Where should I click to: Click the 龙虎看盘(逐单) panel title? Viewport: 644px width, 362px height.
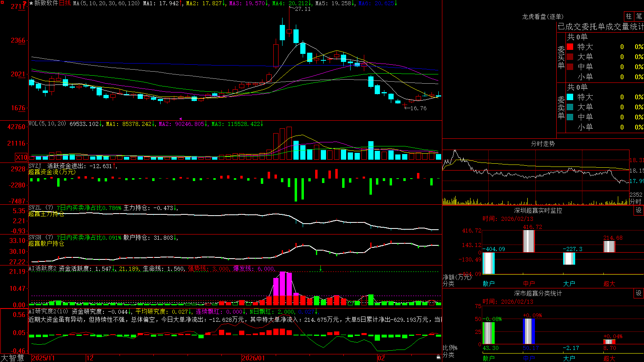(x=543, y=16)
